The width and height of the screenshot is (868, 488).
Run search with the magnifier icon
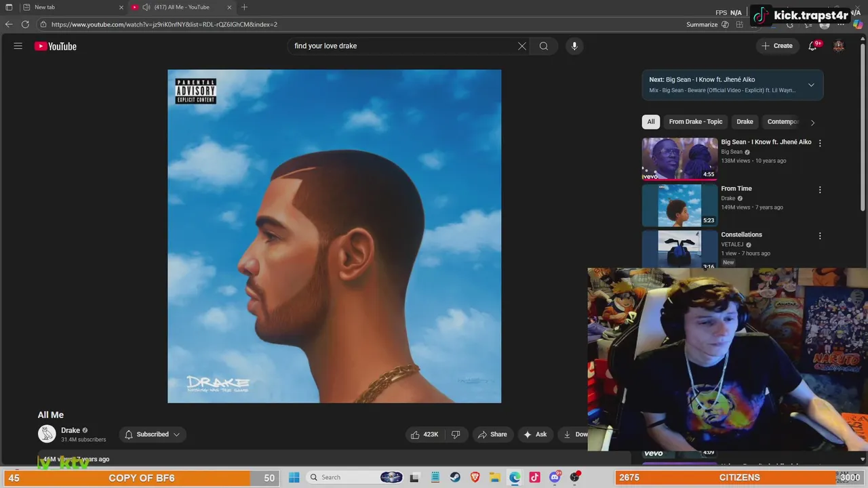(x=544, y=46)
